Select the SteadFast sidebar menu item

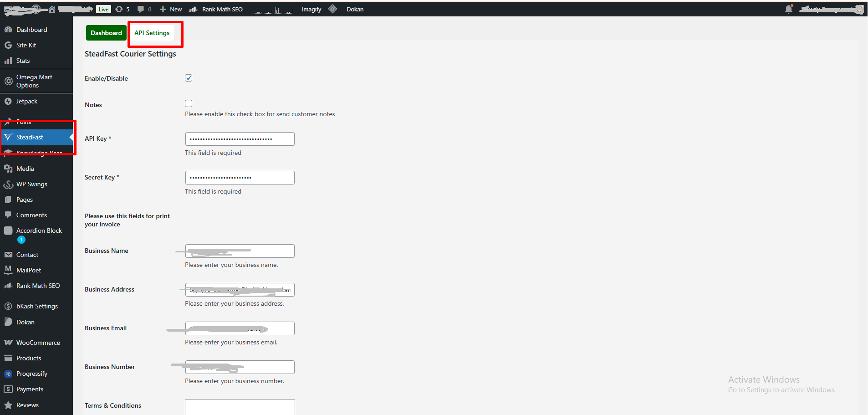(x=30, y=137)
